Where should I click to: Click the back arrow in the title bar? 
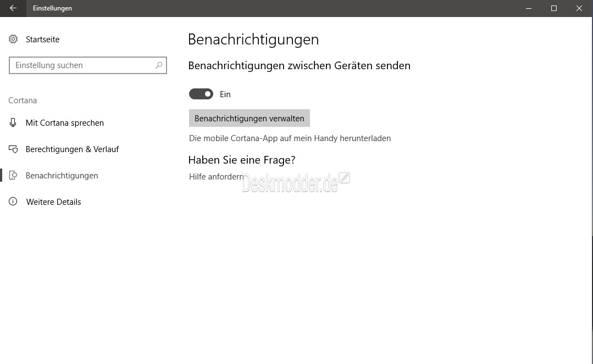click(13, 8)
